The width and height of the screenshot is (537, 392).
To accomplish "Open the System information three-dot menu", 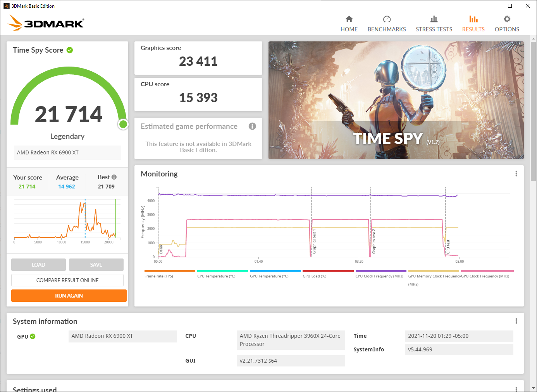I will [516, 321].
